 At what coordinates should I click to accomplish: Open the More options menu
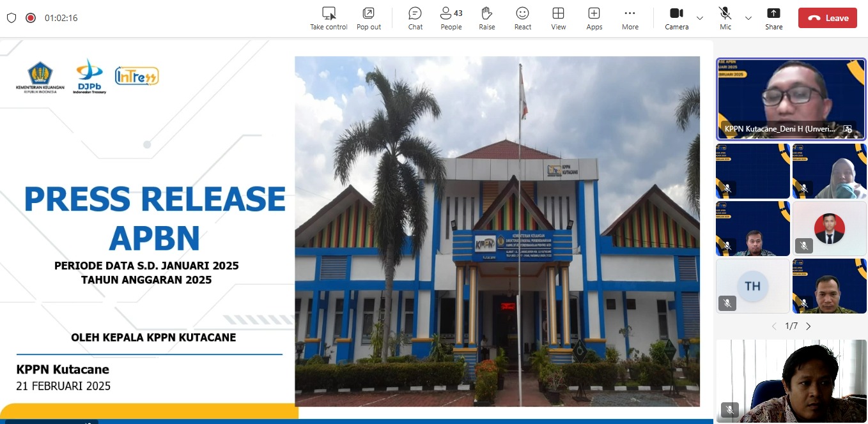[x=630, y=17]
